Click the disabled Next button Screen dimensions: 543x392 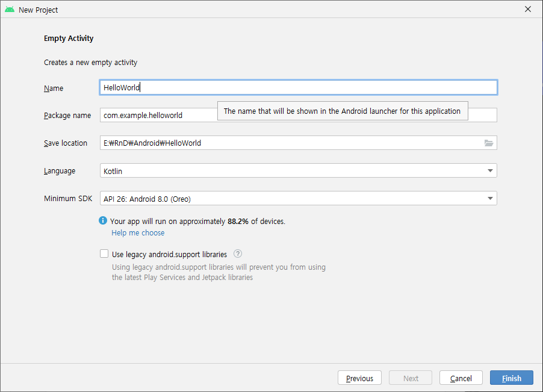411,378
